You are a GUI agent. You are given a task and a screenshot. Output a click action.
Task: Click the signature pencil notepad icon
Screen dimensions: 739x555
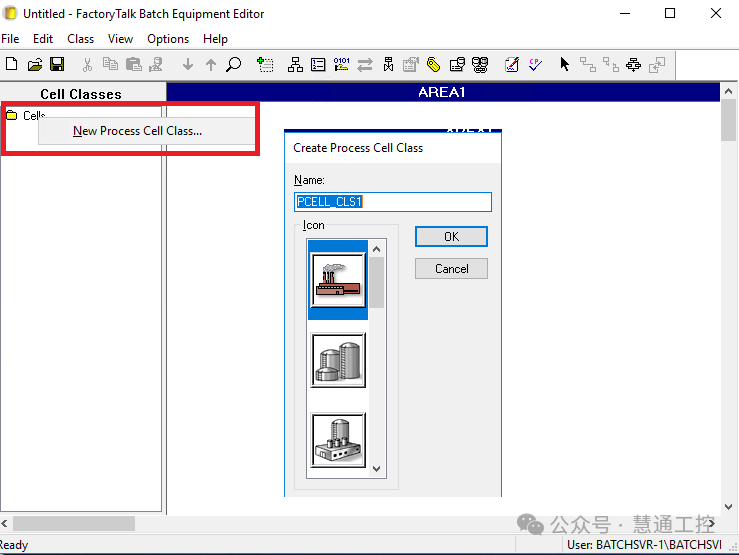(x=512, y=64)
